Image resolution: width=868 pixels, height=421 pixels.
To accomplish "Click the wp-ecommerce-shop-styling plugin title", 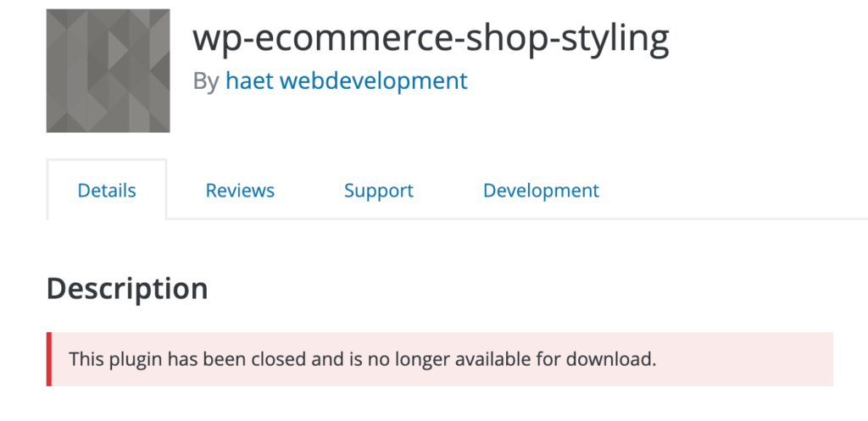I will (431, 39).
